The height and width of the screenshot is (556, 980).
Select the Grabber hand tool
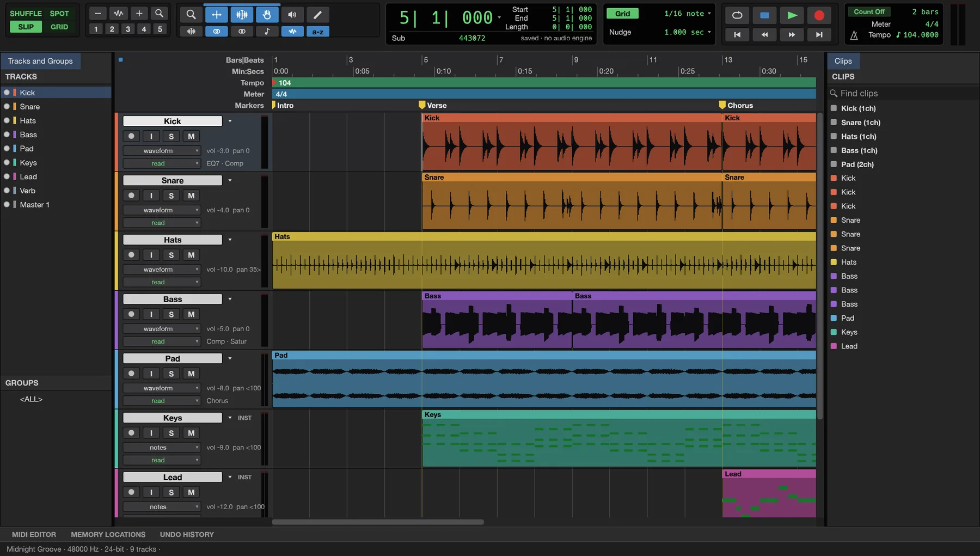point(267,15)
